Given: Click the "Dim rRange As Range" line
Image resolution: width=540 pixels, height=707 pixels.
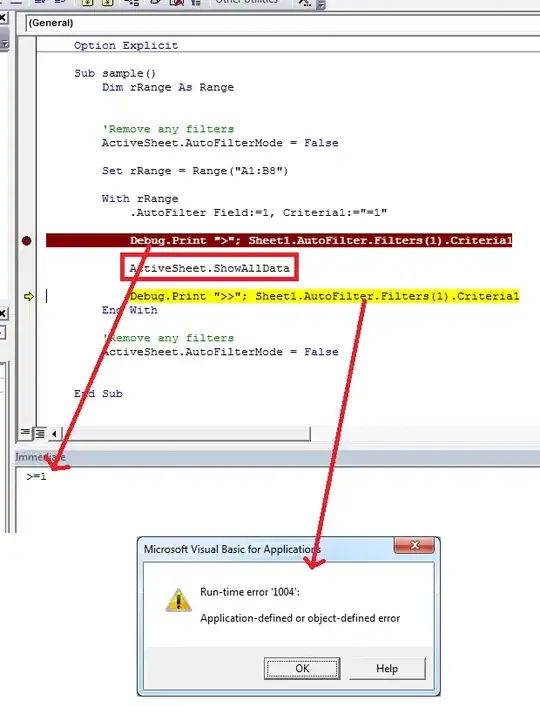Looking at the screenshot, I should pos(168,87).
